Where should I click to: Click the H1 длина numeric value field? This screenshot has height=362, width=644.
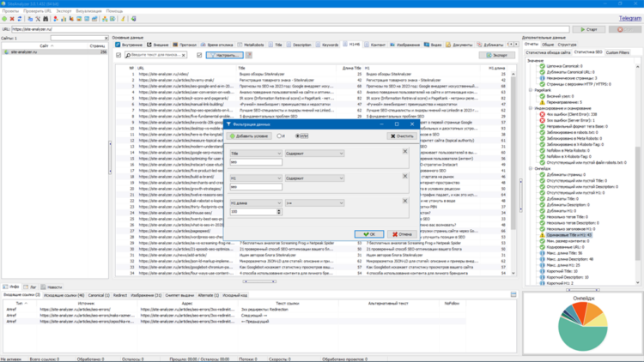[x=253, y=212]
